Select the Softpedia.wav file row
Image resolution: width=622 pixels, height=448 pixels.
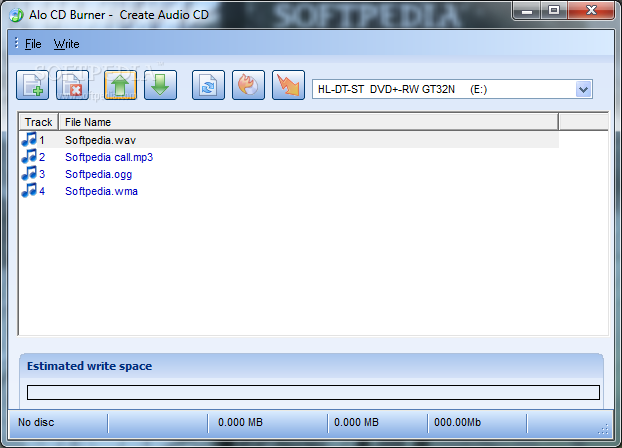coord(289,140)
